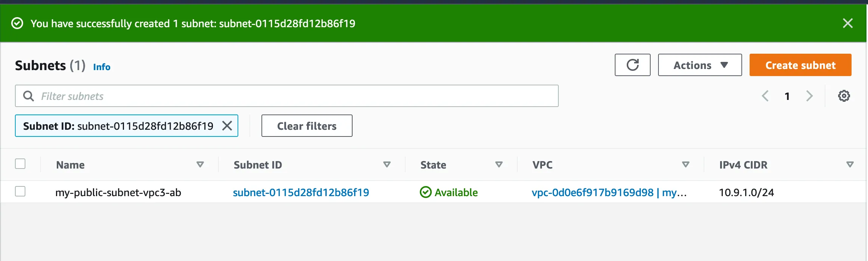This screenshot has height=261, width=868.
Task: Sort by Name column arrow
Action: (200, 164)
